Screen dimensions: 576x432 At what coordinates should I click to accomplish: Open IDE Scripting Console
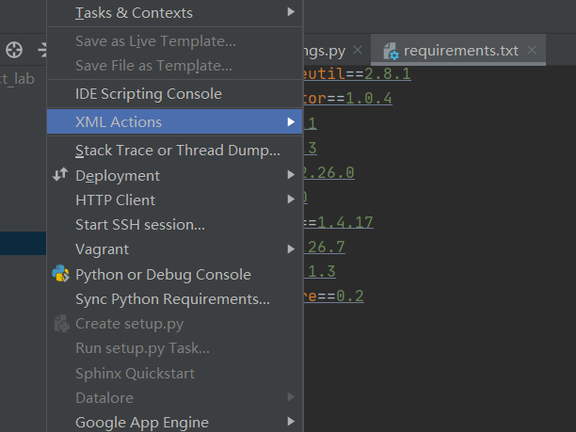(x=174, y=94)
